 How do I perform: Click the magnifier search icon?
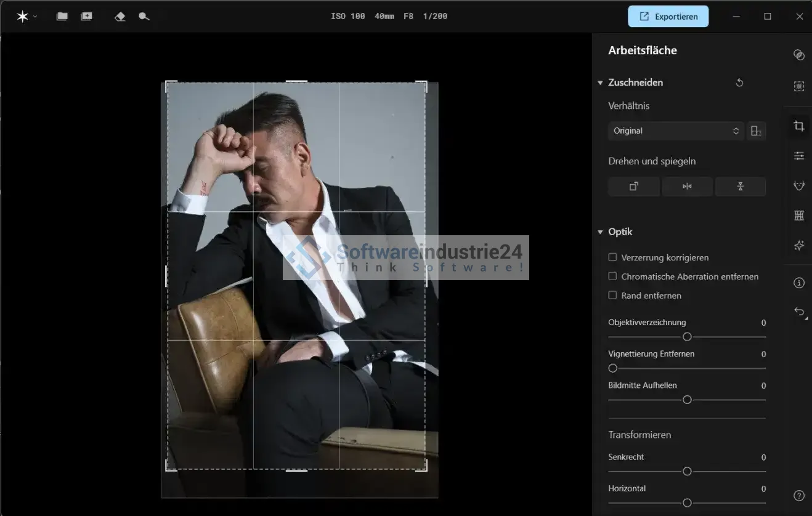click(x=144, y=17)
